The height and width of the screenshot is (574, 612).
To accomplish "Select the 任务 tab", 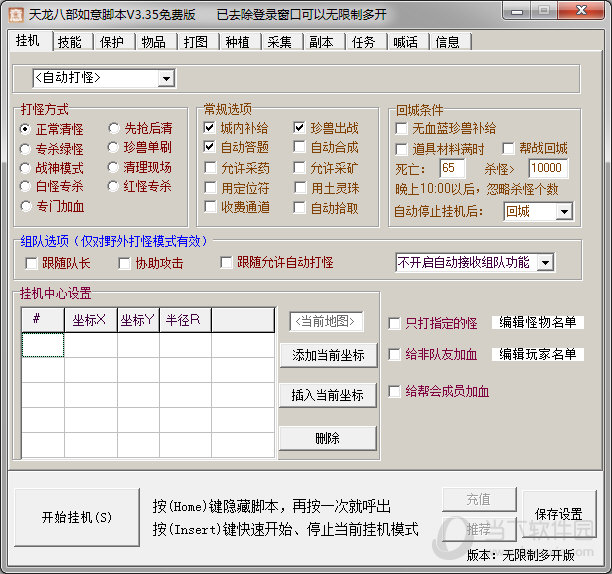I will click(x=366, y=42).
